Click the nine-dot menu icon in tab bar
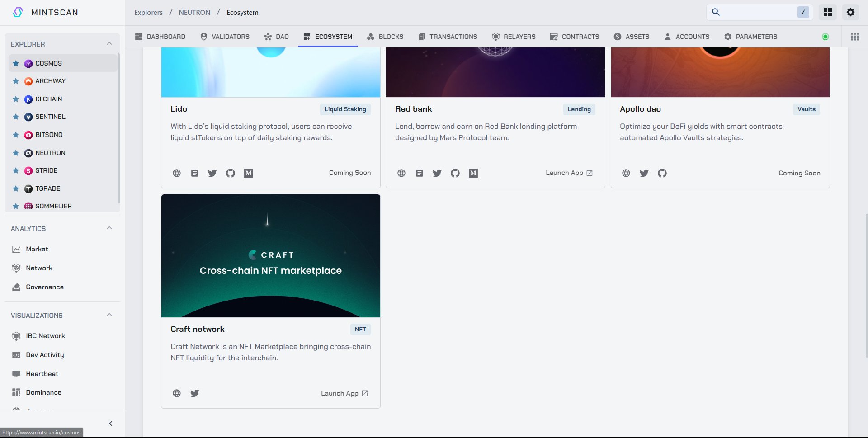Image resolution: width=868 pixels, height=438 pixels. 854,37
